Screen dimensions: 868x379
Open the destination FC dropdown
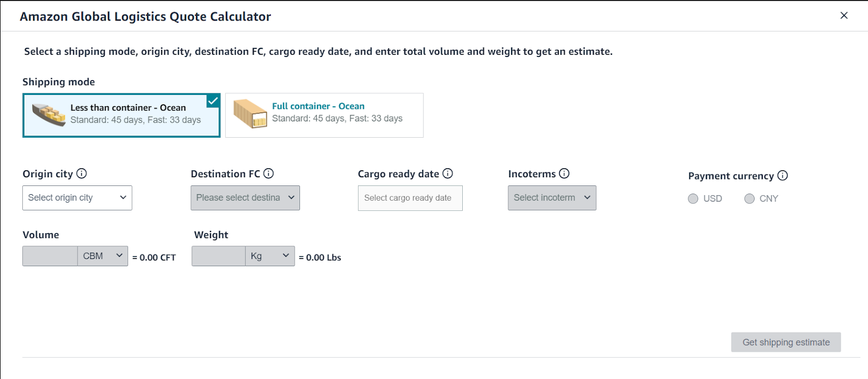pos(245,197)
